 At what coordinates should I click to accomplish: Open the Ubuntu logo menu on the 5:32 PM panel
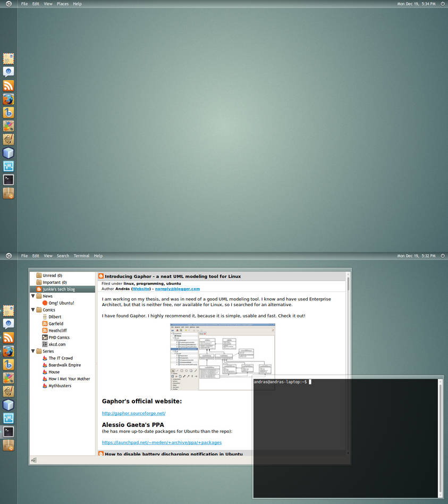(x=9, y=256)
